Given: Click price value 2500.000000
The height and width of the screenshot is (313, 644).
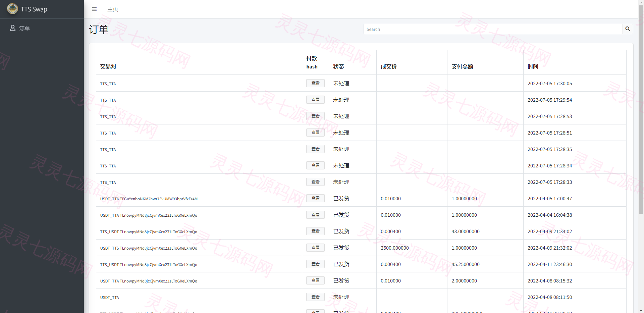Looking at the screenshot, I should pyautogui.click(x=395, y=248).
